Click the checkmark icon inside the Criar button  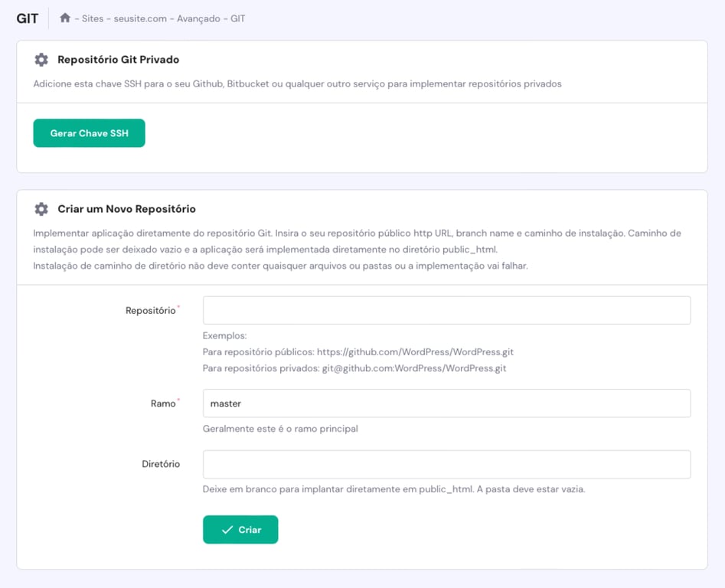point(227,529)
